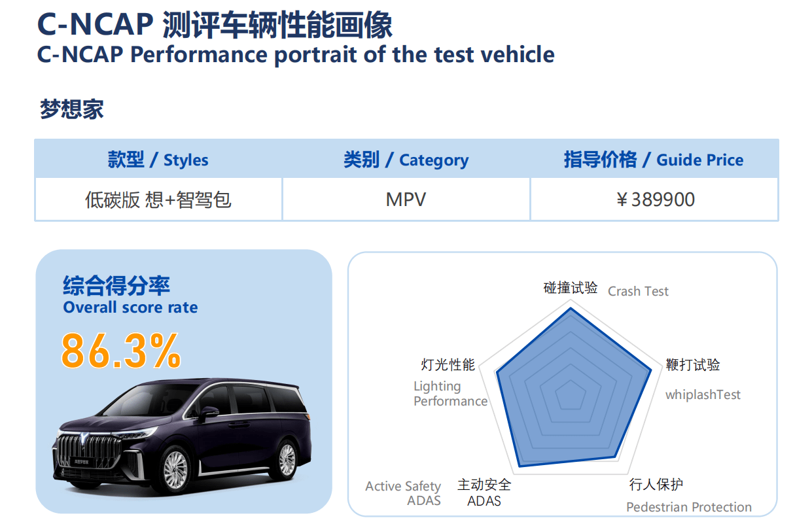Click the Styles column header
Image resolution: width=812 pixels, height=522 pixels.
[x=158, y=160]
